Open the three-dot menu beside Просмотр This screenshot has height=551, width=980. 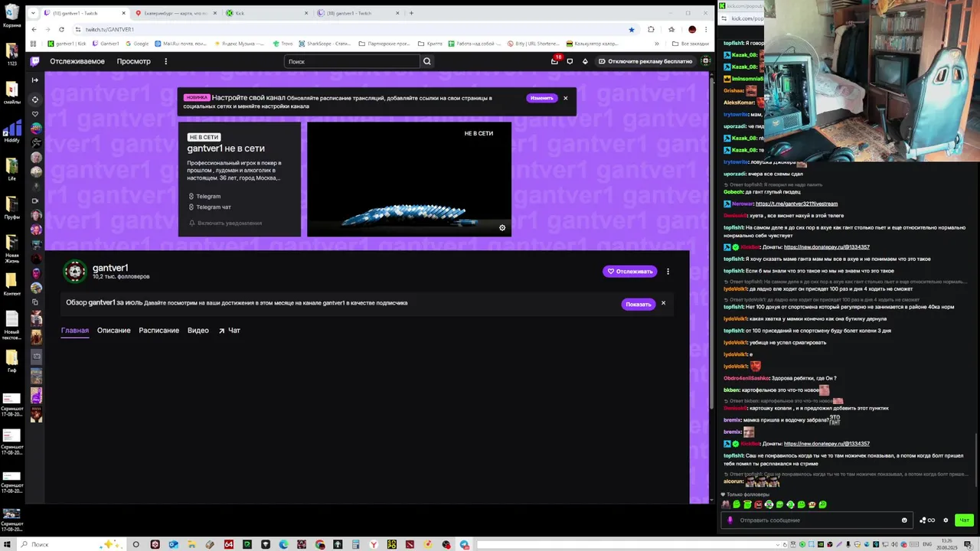click(x=165, y=61)
